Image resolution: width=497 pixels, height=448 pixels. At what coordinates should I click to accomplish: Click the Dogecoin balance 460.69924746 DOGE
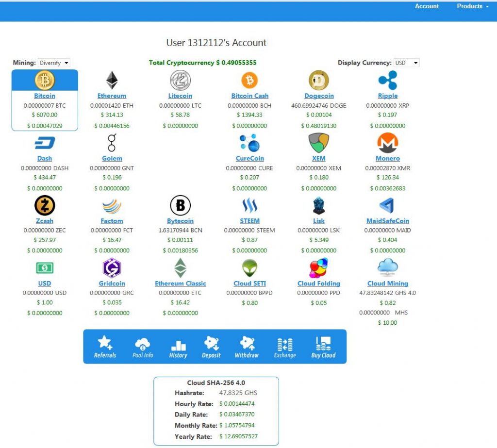[319, 106]
